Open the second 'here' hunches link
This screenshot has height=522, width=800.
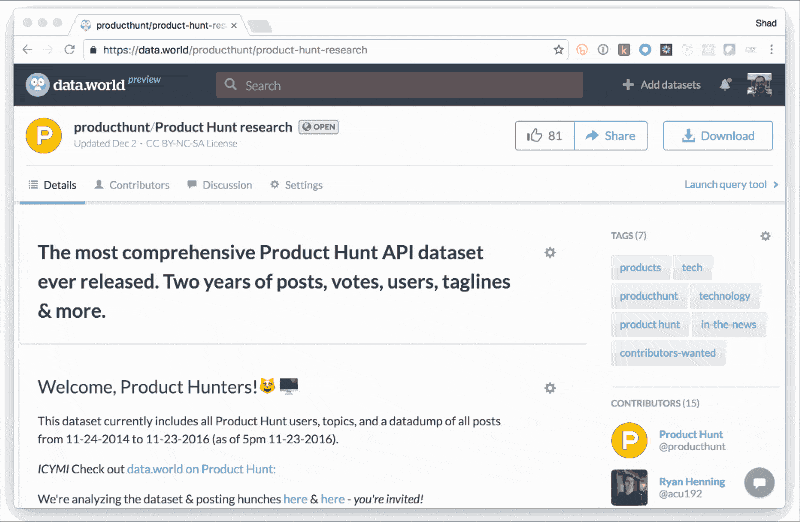coord(333,499)
